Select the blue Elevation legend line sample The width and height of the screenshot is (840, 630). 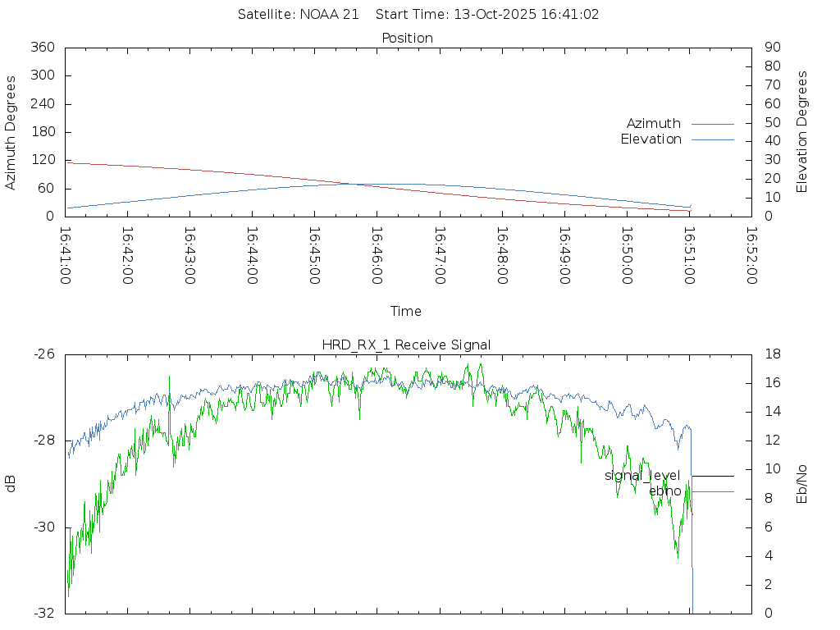point(712,139)
